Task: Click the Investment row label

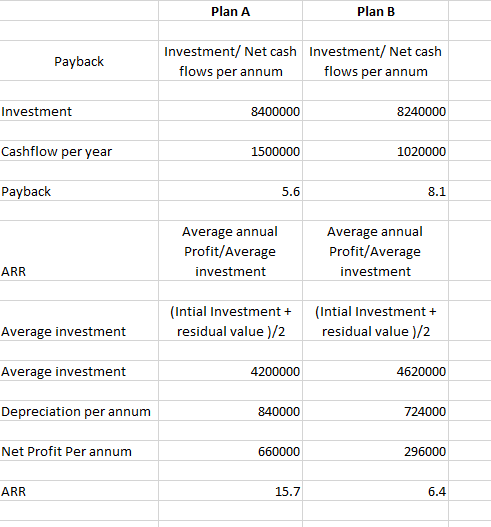Action: 36,111
